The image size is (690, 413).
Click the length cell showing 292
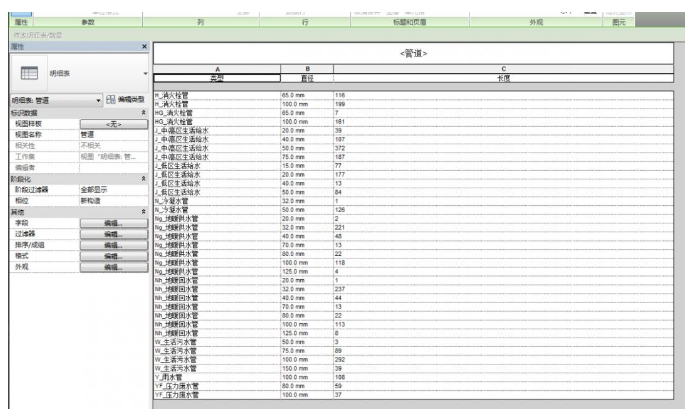[503, 359]
